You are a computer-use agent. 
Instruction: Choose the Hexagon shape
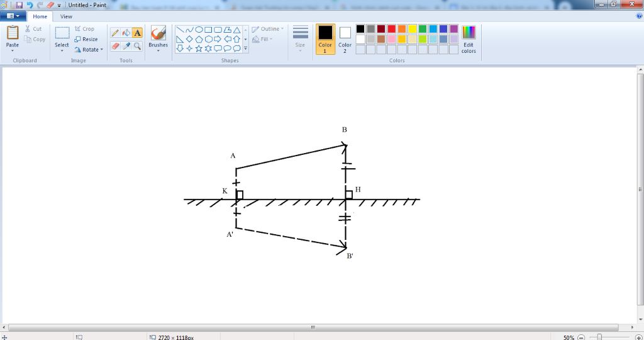208,39
